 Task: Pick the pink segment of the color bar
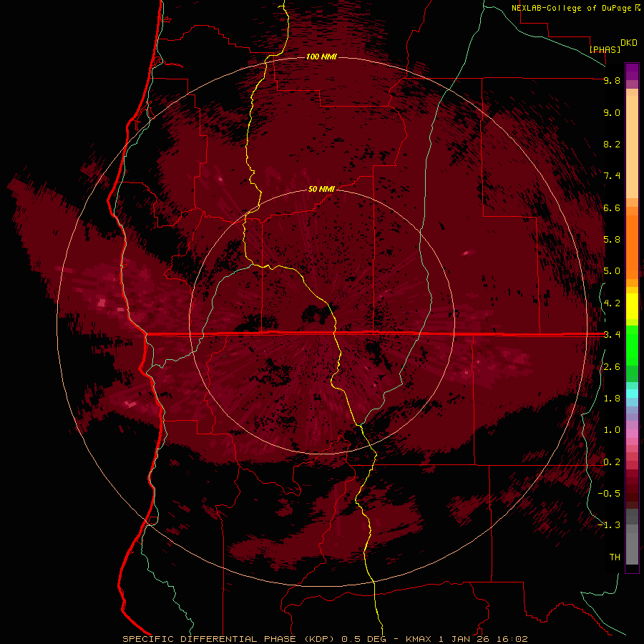[632, 434]
